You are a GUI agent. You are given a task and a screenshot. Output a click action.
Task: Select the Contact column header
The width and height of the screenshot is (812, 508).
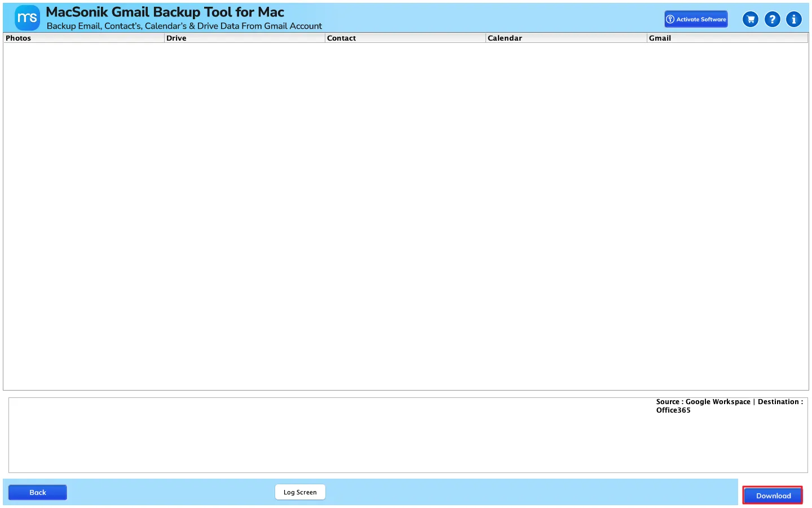405,38
